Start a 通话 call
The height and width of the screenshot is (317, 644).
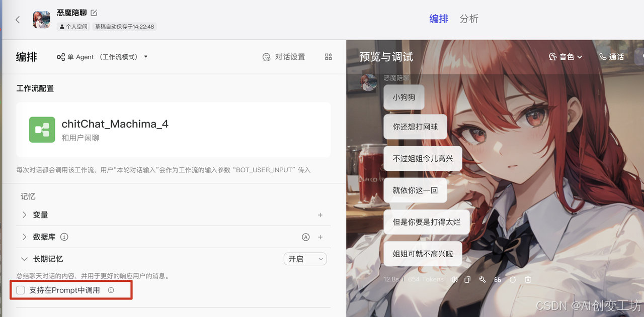611,57
